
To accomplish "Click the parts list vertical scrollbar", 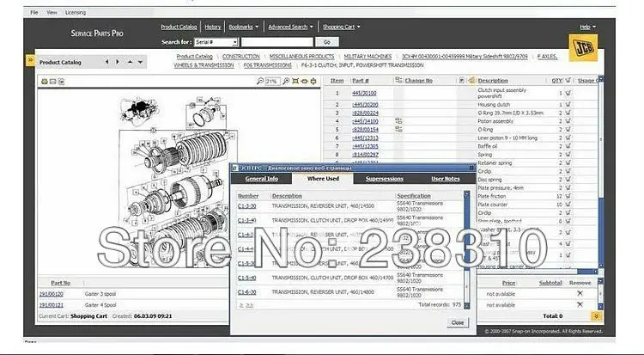I will pyautogui.click(x=601, y=173).
